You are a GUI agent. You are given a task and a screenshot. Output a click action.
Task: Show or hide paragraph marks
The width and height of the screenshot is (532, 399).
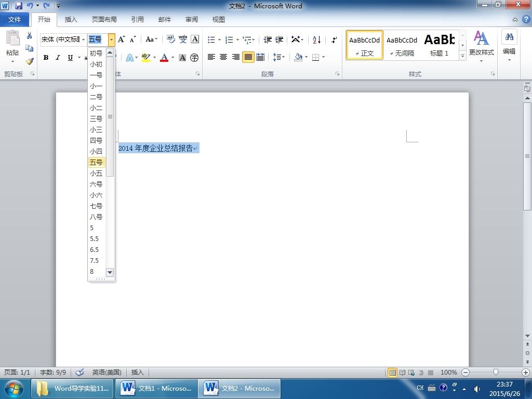click(x=334, y=39)
